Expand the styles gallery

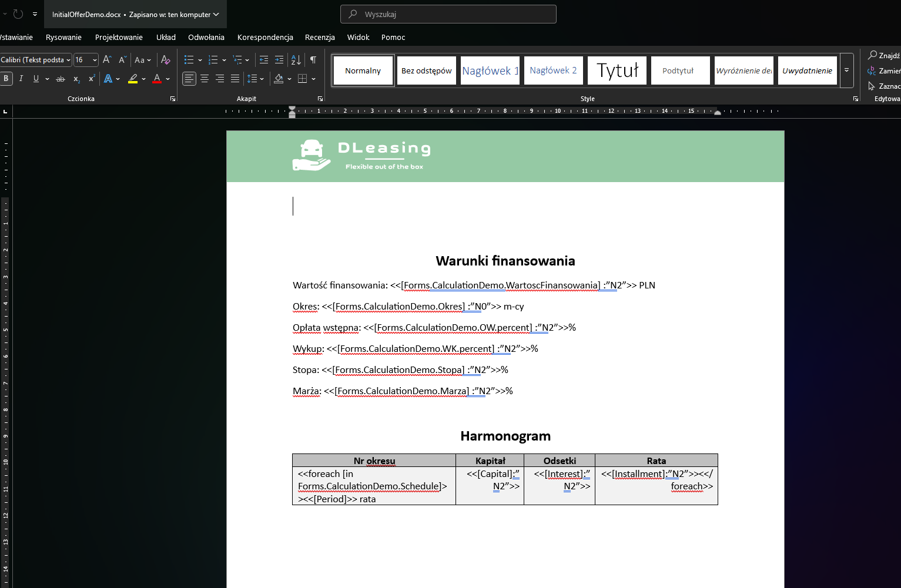click(846, 70)
